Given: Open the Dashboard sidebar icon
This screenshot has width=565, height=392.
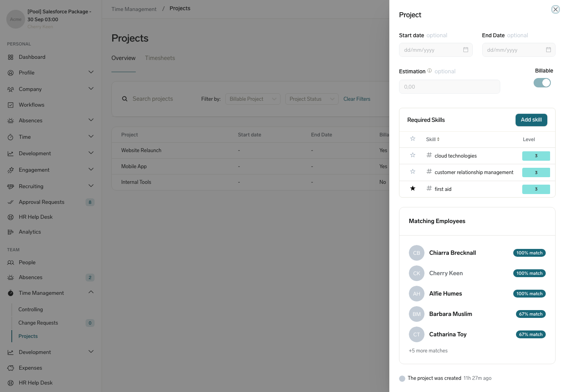Looking at the screenshot, I should pyautogui.click(x=11, y=57).
